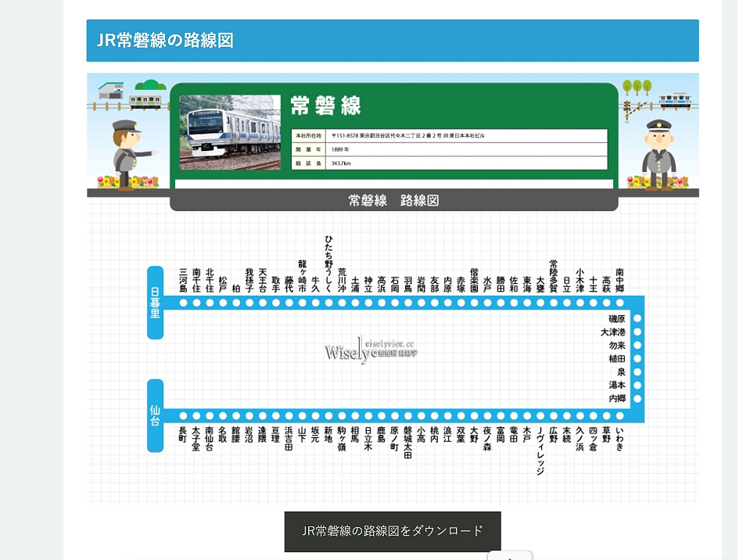743x560 pixels.
Task: Click the 相馬 station label
Action: [x=355, y=434]
